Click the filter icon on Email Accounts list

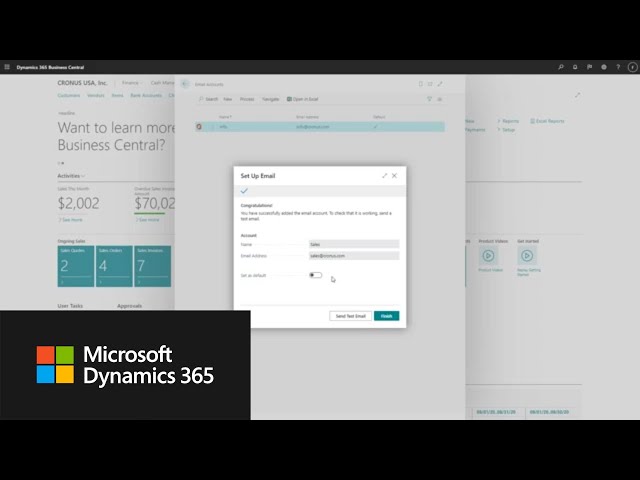pos(429,99)
